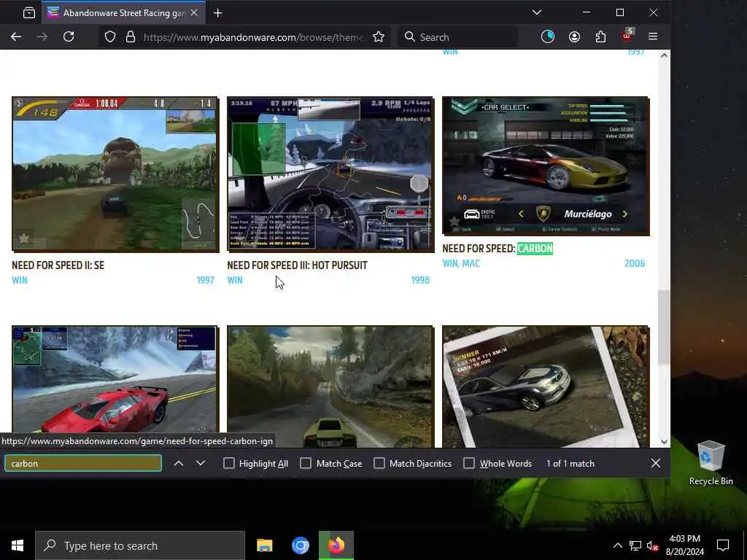Reload the current page

coord(69,37)
